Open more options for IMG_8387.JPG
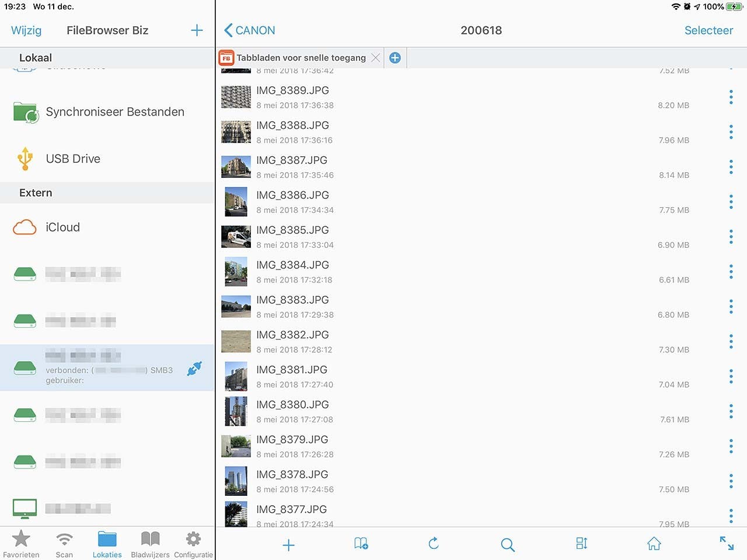The width and height of the screenshot is (747, 560). [x=731, y=167]
